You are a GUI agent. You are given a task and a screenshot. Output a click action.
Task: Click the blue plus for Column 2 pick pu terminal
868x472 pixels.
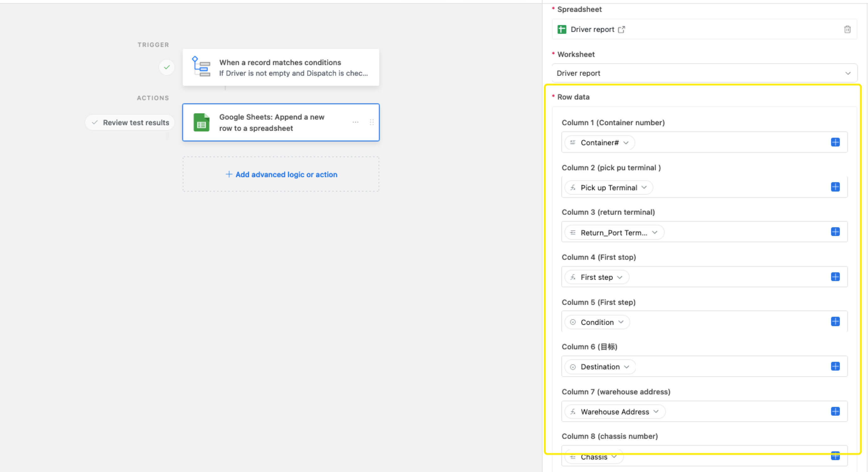(835, 187)
